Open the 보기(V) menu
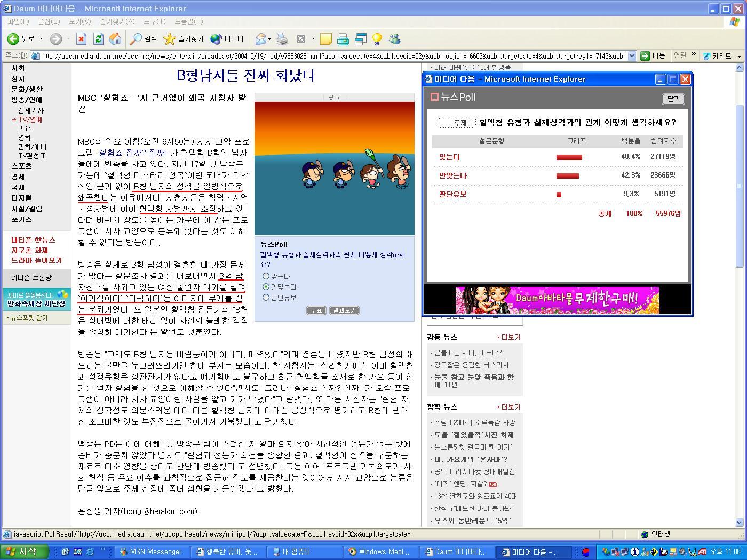Screen dimensions: 747x560 click(80, 21)
